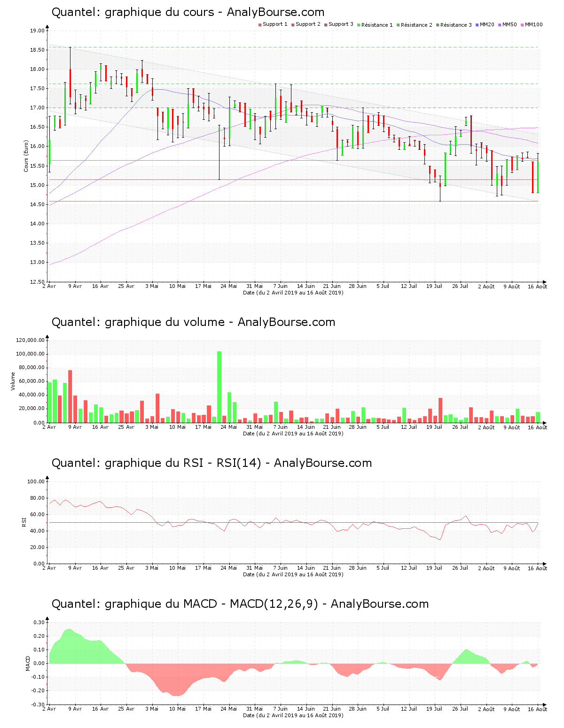The height and width of the screenshot is (728, 564).
Task: Click the 'MACD' vertical axis label
Action: tap(28, 663)
